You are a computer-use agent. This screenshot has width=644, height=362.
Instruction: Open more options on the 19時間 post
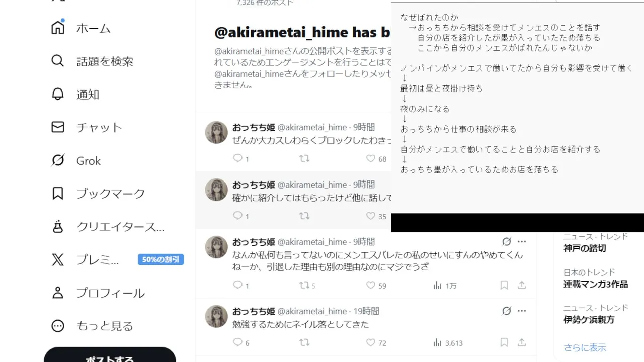[x=522, y=311]
